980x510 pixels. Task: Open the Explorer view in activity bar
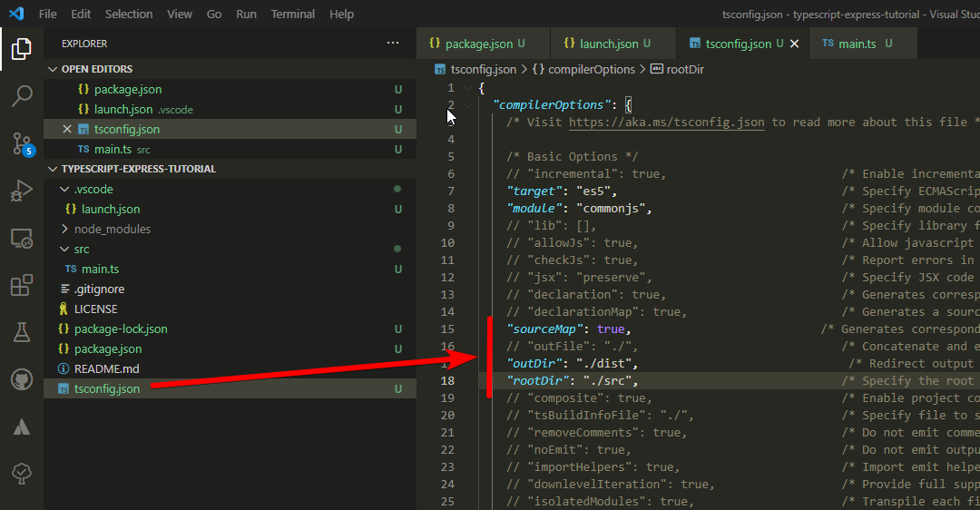pos(21,49)
